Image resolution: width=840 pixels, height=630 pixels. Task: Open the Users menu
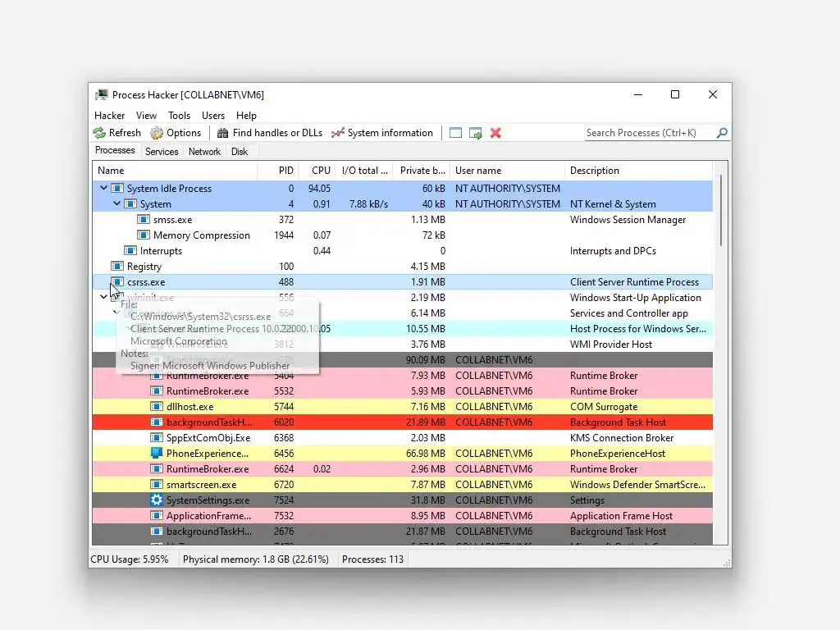pos(213,116)
